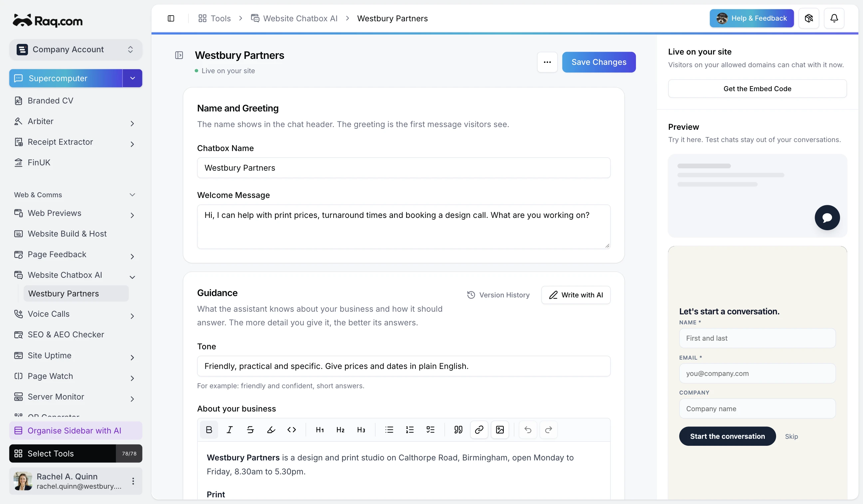The image size is (863, 504).
Task: Insert inline code formatting
Action: [291, 430]
